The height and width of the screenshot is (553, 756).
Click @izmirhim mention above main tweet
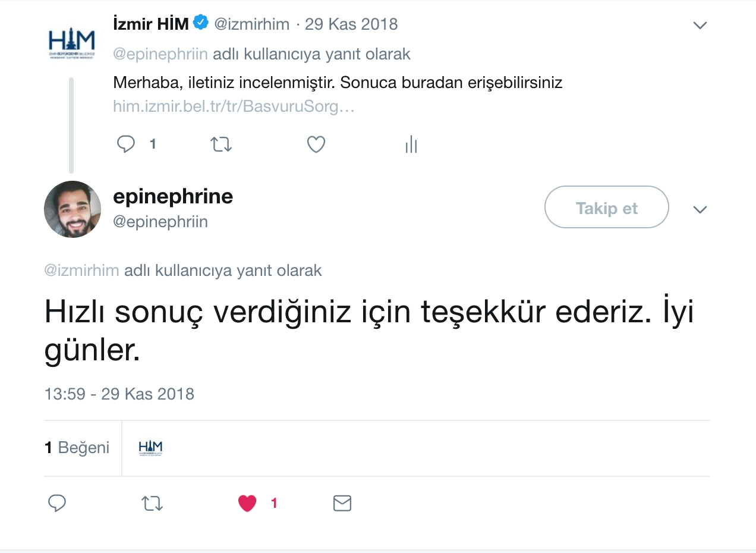82,271
